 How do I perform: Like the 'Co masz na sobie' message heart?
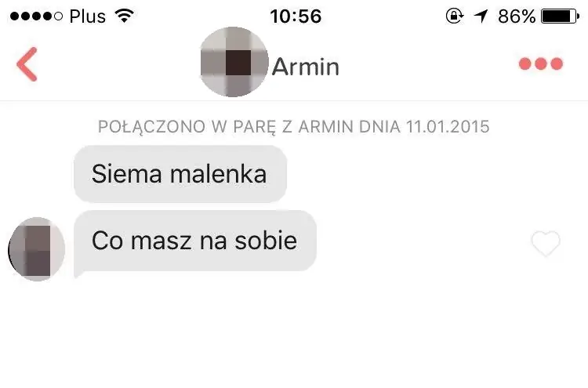[546, 243]
